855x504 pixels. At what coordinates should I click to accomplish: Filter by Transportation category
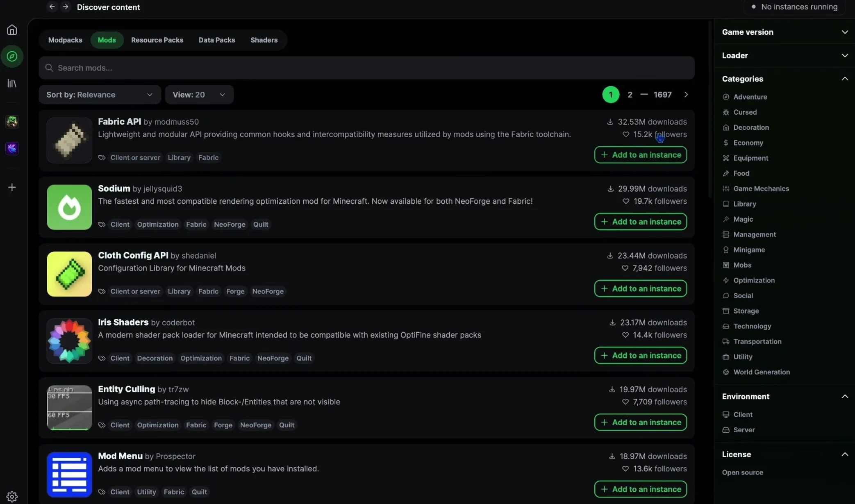click(x=752, y=342)
